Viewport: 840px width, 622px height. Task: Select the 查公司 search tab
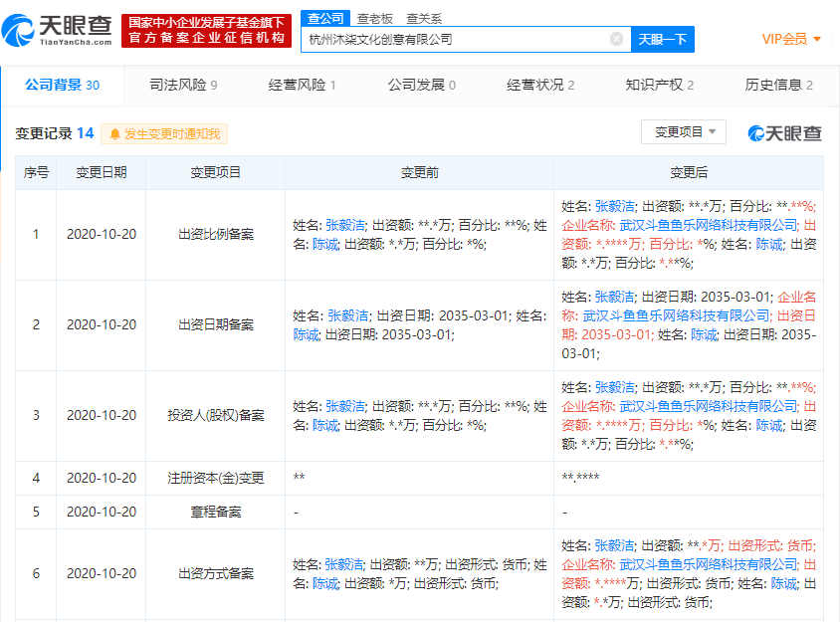[x=325, y=18]
